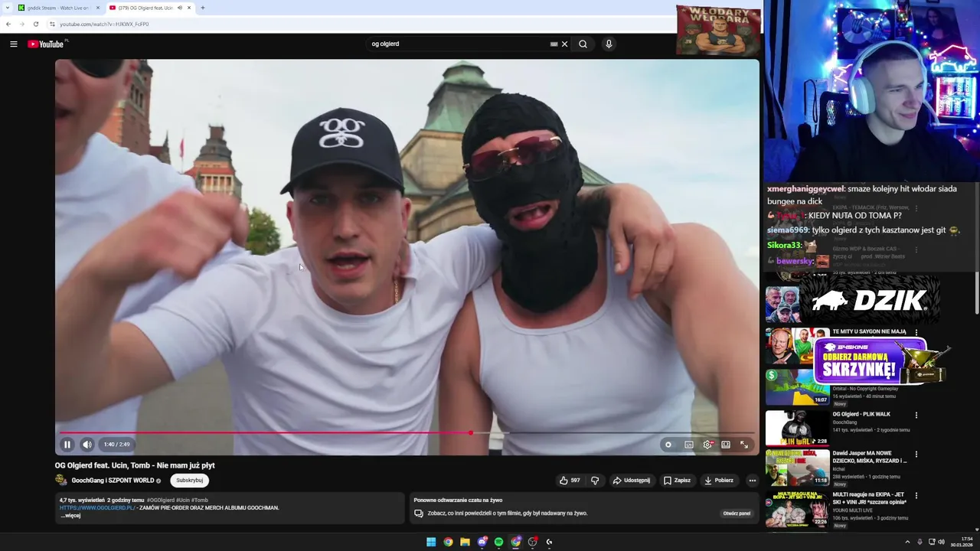
Task: Open Discord from the taskbar
Action: (x=482, y=542)
